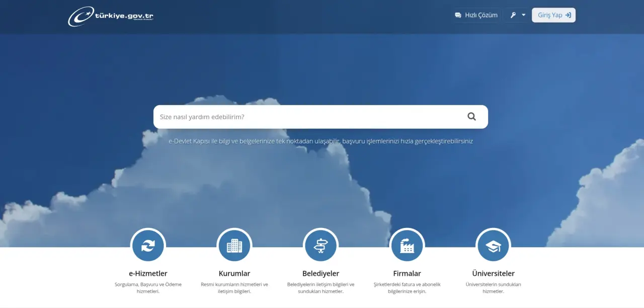The image size is (644, 308).
Task: Open the Belediyeler signpost icon
Action: [320, 246]
